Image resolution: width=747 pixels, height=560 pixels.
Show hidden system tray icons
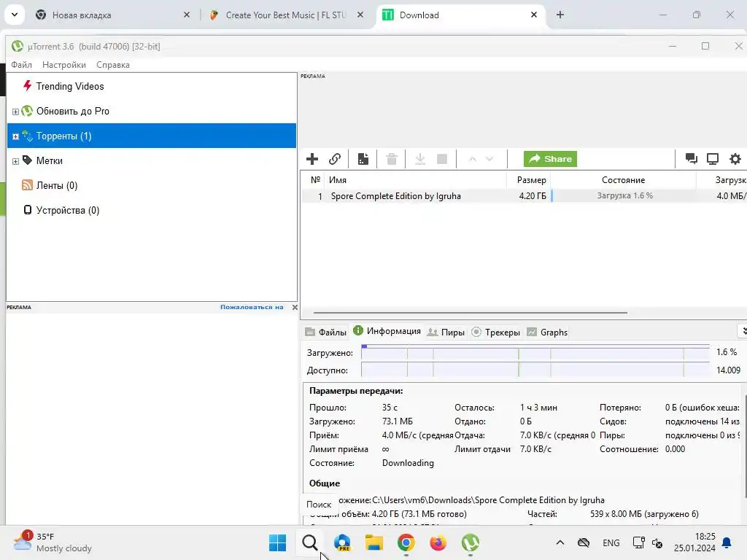560,542
